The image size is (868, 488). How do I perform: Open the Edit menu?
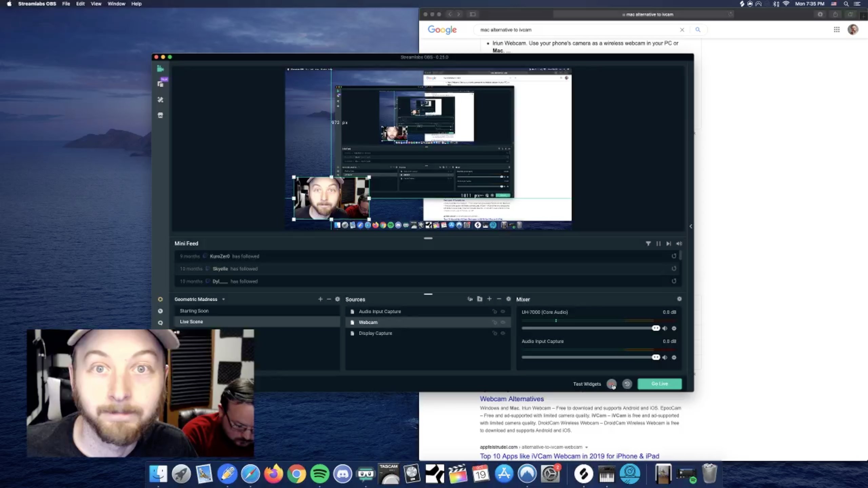pos(80,4)
